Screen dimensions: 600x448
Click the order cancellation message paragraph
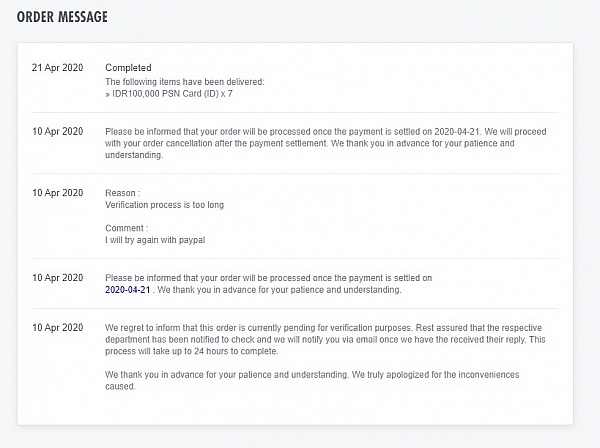[326, 143]
